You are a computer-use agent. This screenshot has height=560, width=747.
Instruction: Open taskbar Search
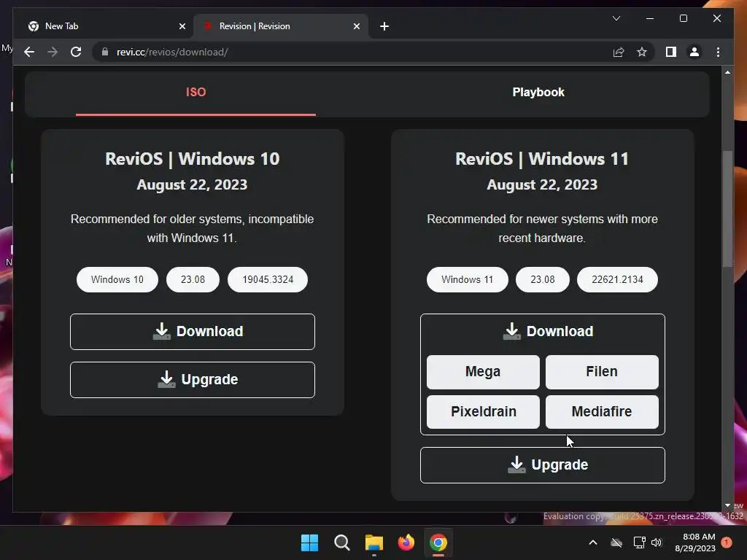pyautogui.click(x=341, y=542)
